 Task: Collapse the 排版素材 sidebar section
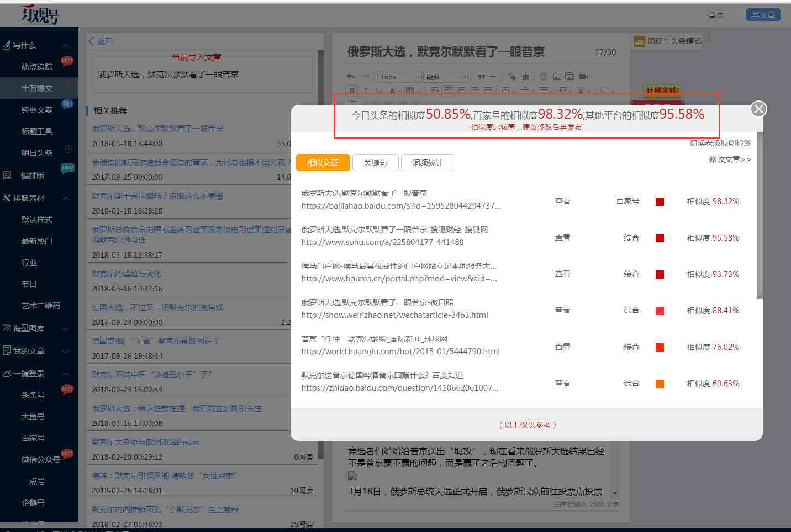click(x=66, y=198)
